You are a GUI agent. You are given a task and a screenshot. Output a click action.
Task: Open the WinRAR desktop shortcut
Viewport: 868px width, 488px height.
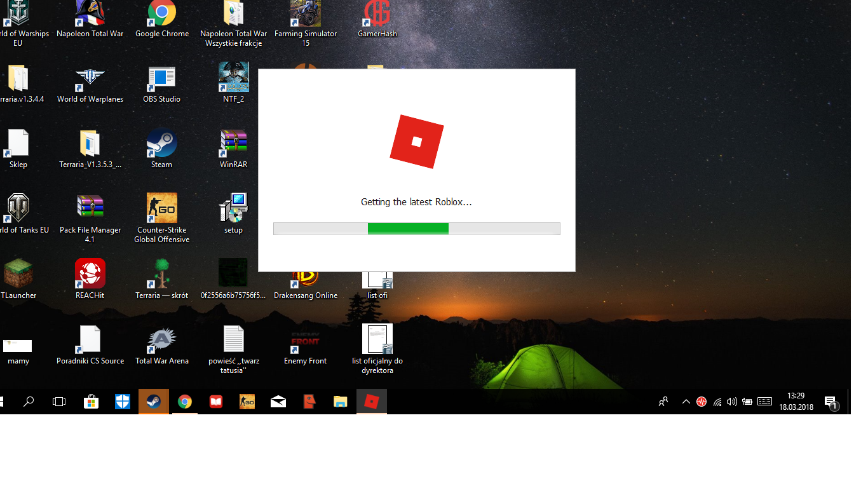(x=233, y=149)
